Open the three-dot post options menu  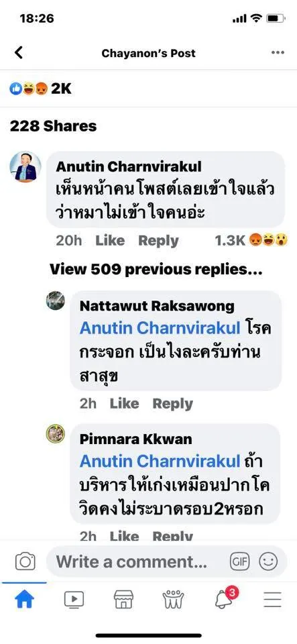(278, 52)
